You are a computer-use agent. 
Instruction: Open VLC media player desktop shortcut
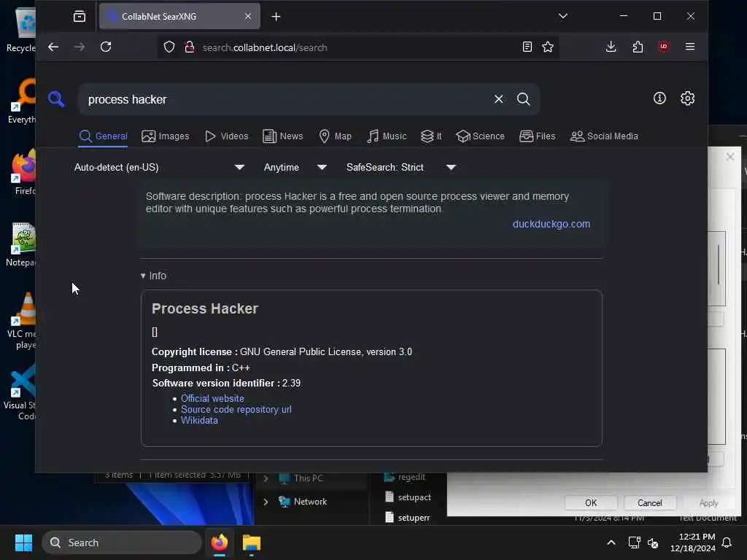[x=23, y=321]
